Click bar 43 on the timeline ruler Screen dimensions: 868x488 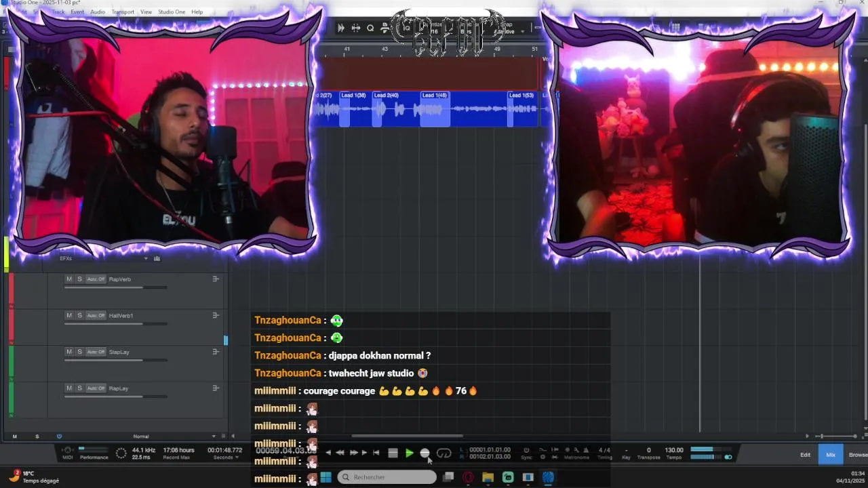click(384, 49)
